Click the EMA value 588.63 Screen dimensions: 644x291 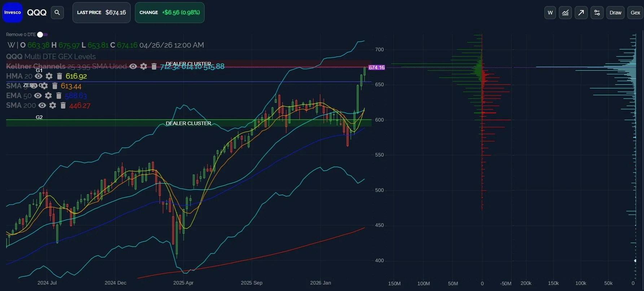pyautogui.click(x=76, y=96)
